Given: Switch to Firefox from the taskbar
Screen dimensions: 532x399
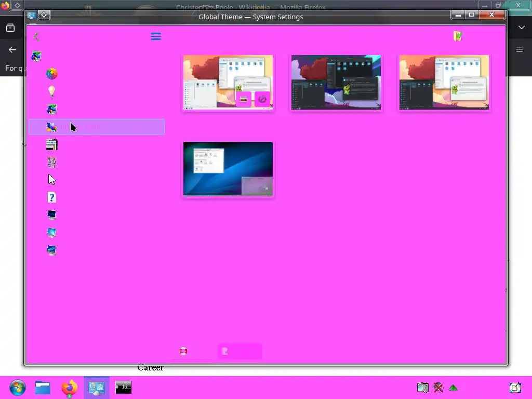Looking at the screenshot, I should (x=70, y=388).
